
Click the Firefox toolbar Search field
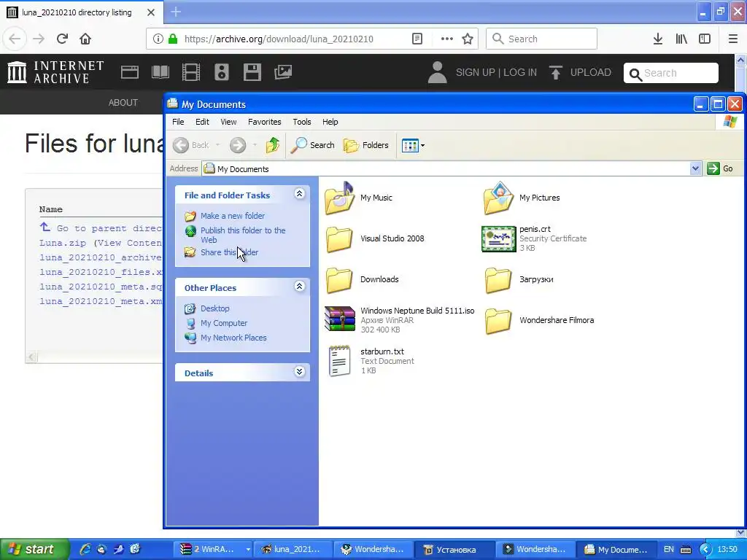(x=541, y=39)
